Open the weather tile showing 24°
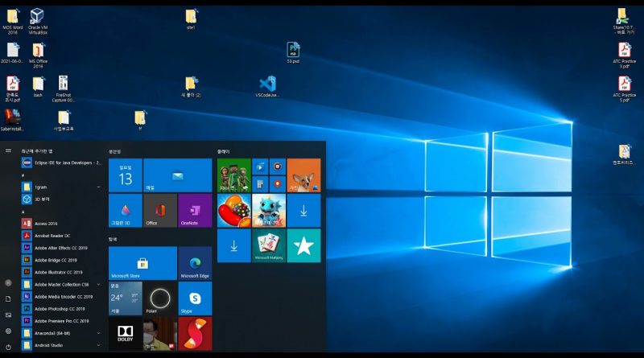Viewport: 644px width, 358px height. tap(126, 298)
